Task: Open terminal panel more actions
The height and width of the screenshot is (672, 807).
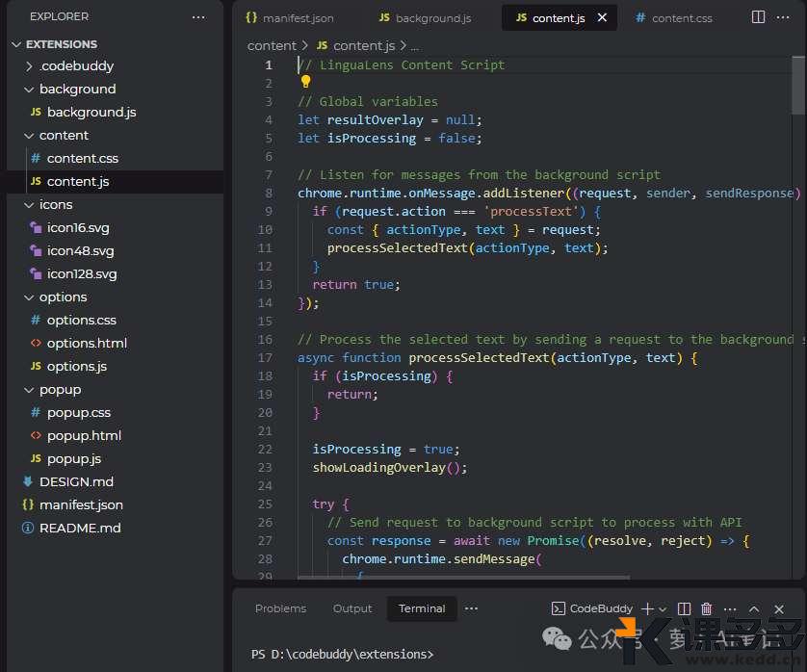Action: click(x=730, y=609)
